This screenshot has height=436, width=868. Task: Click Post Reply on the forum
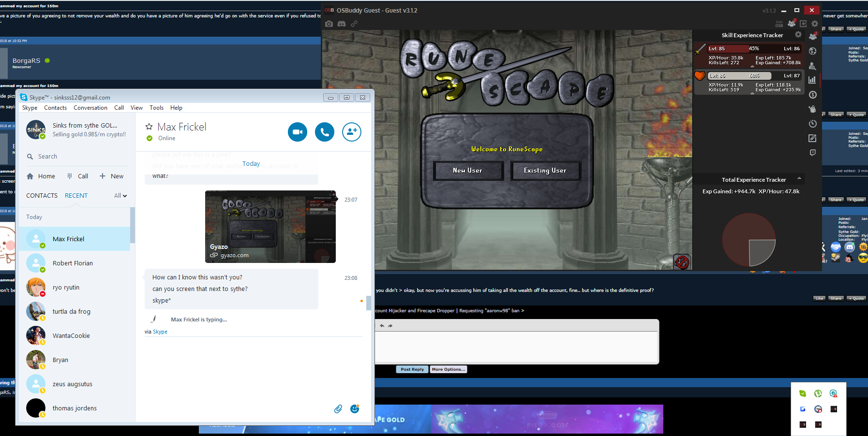(412, 369)
